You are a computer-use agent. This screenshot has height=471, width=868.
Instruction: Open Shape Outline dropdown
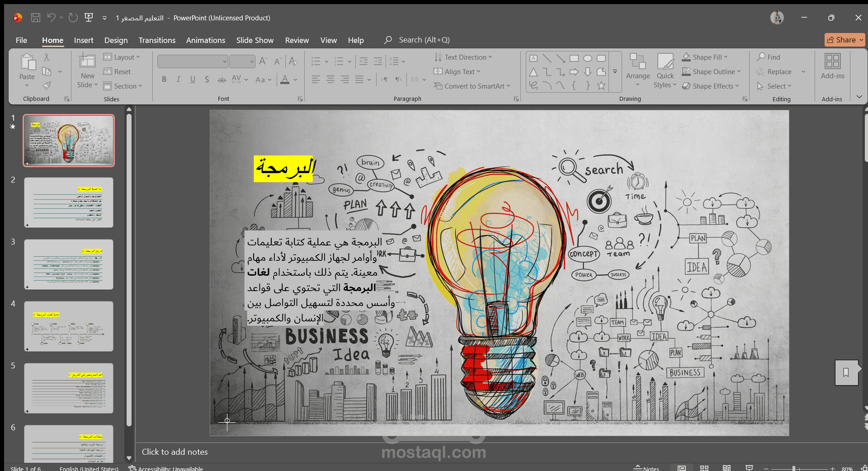point(712,71)
